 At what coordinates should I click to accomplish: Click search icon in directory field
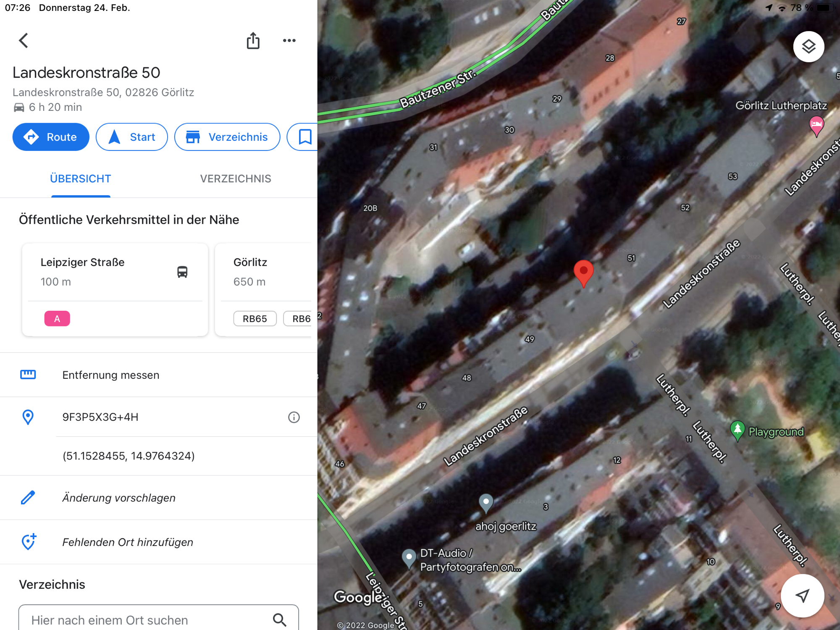(280, 619)
